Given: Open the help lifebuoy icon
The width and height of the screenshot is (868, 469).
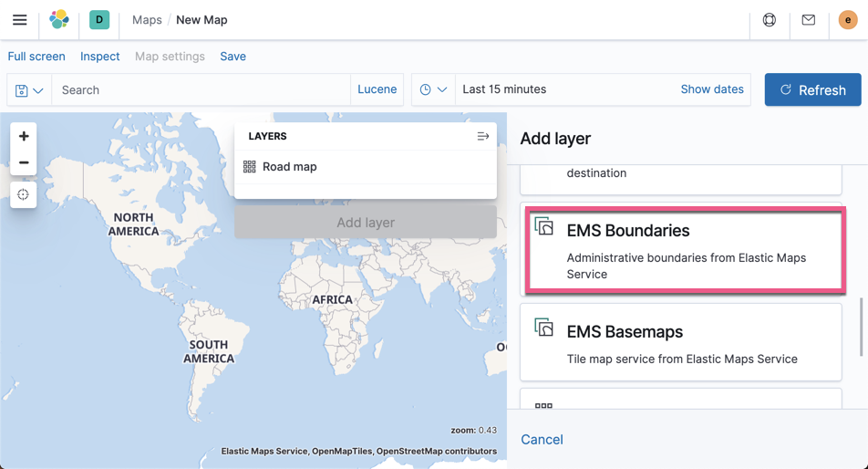Looking at the screenshot, I should [770, 20].
